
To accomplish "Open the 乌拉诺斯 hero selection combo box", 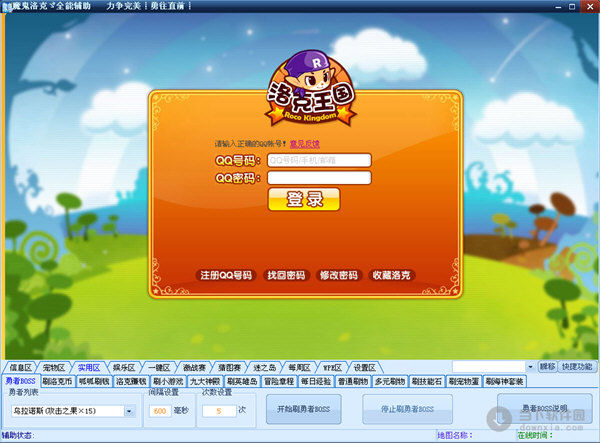I will [73, 411].
